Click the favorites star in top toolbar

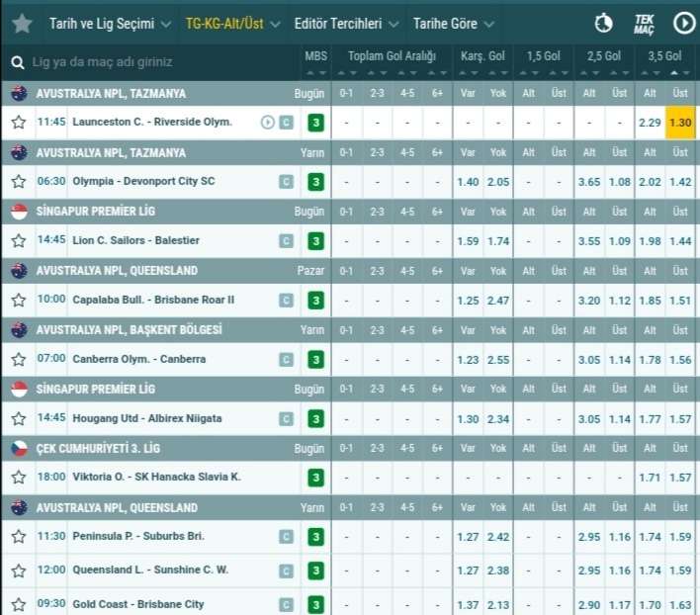[x=22, y=23]
